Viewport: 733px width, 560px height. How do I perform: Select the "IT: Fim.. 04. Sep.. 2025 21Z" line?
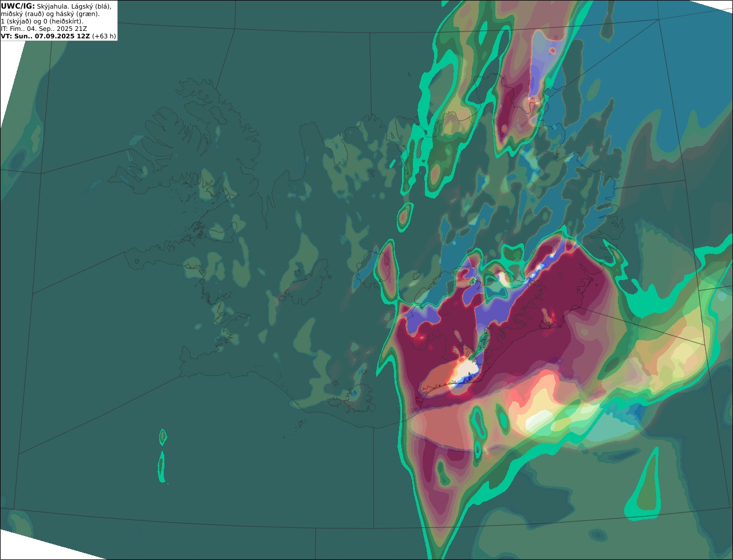44,29
